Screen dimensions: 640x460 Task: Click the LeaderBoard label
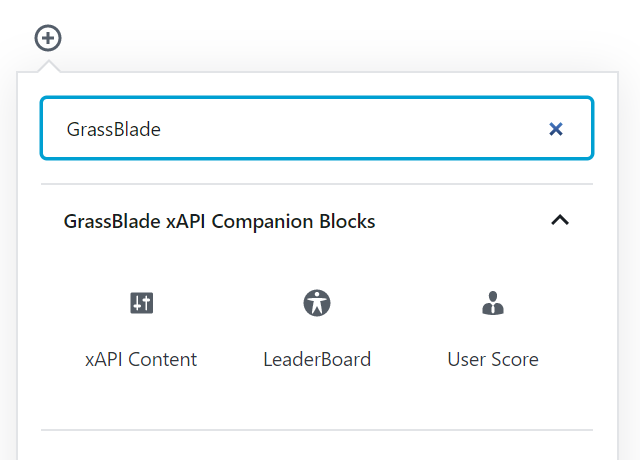(x=317, y=360)
